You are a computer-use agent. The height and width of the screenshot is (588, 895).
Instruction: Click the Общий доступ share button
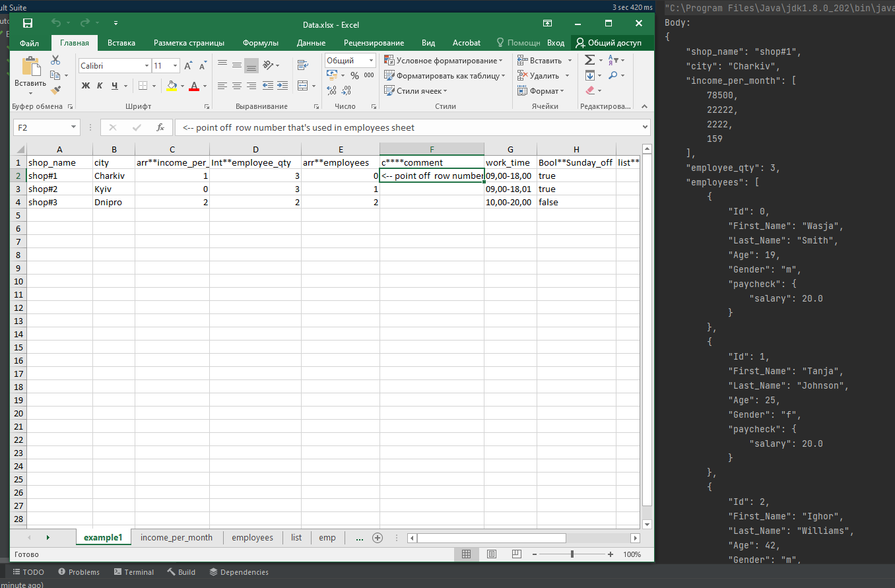[609, 43]
